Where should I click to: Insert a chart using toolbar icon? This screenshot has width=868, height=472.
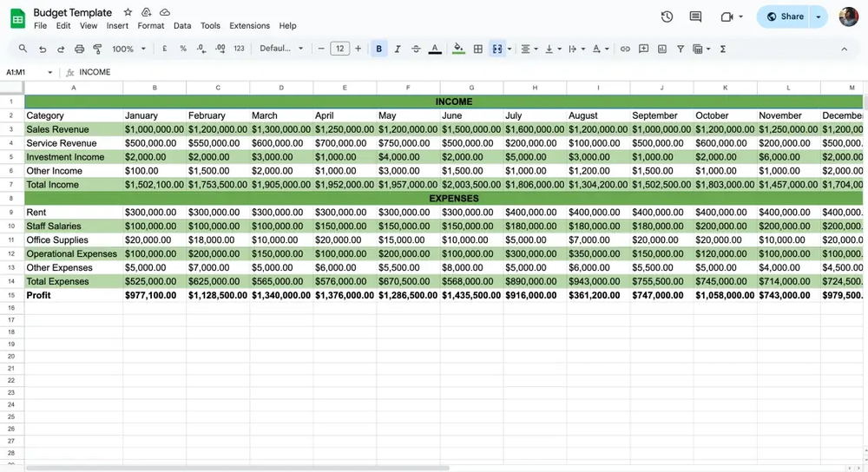(x=662, y=49)
